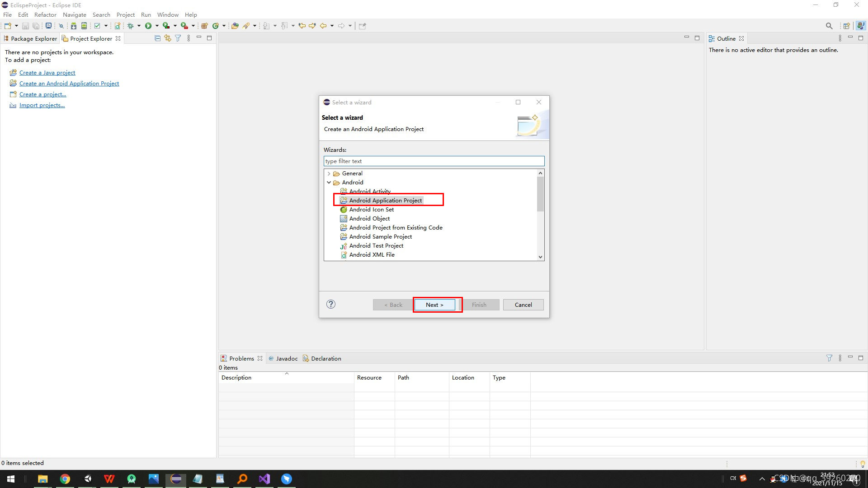The height and width of the screenshot is (488, 868).
Task: Click the type filter text field
Action: coord(434,161)
